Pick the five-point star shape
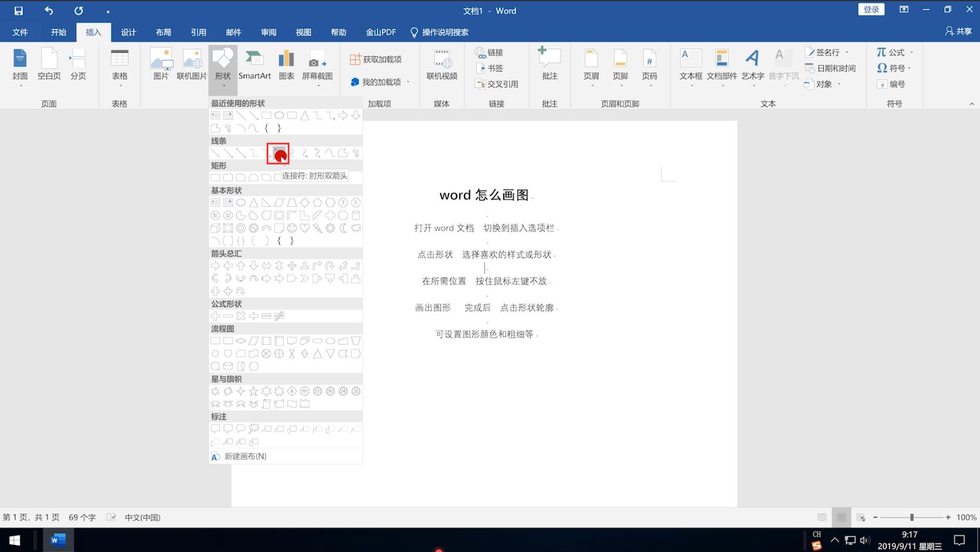Viewport: 980px width, 552px height. (254, 391)
